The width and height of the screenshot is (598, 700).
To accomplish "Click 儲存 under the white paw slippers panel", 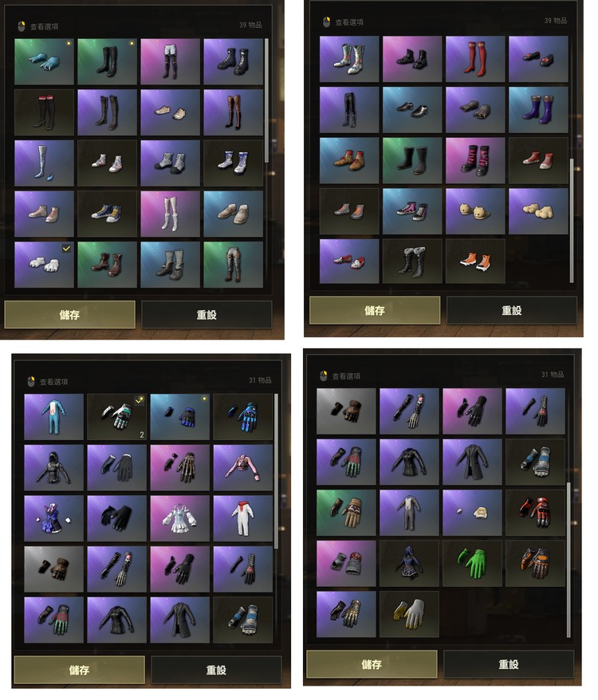I will click(69, 315).
